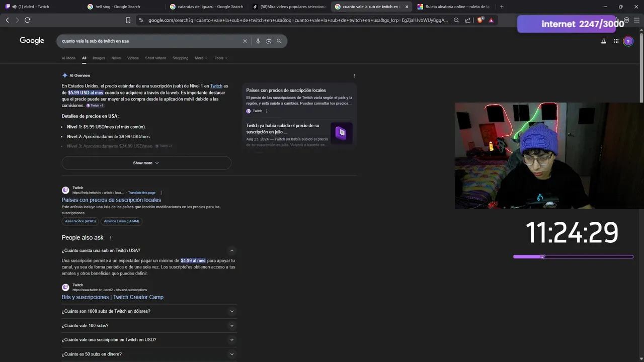The height and width of the screenshot is (362, 644).
Task: Reload the current page
Action: 27,20
